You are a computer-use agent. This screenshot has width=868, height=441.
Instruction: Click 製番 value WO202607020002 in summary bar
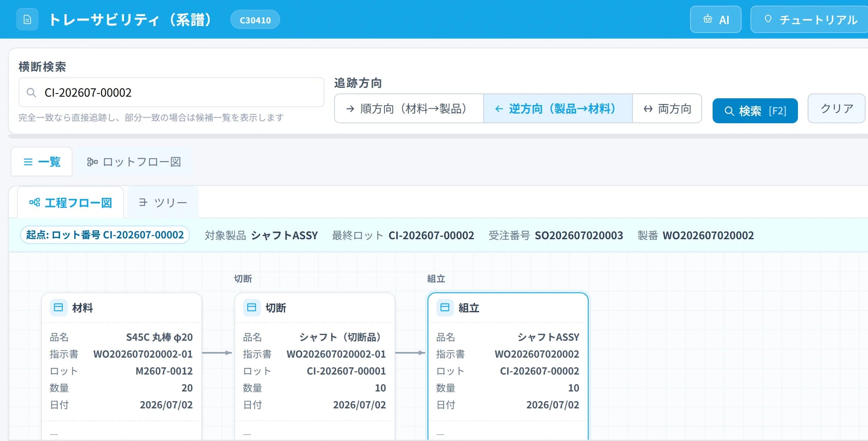(708, 235)
